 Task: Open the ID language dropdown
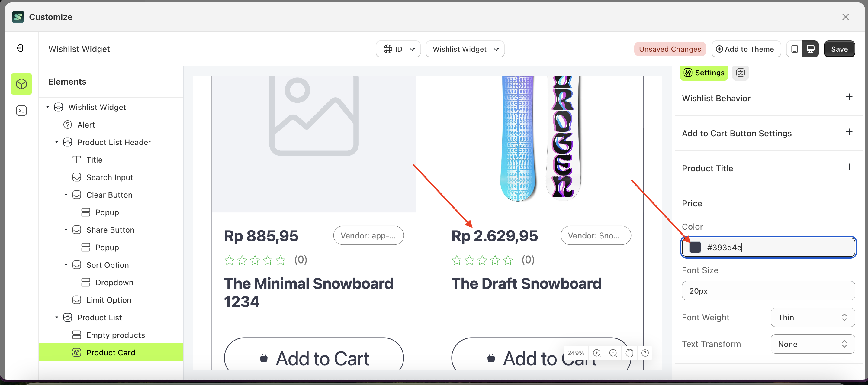click(398, 49)
